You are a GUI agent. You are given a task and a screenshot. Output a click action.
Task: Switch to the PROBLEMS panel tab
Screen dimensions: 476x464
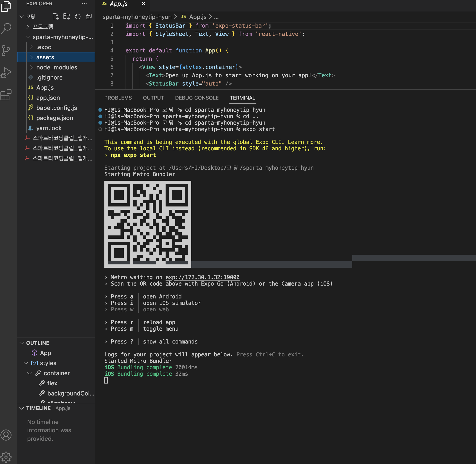pyautogui.click(x=118, y=98)
